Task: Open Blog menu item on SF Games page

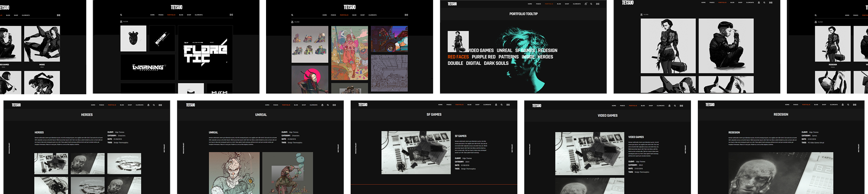Action: pyautogui.click(x=469, y=105)
